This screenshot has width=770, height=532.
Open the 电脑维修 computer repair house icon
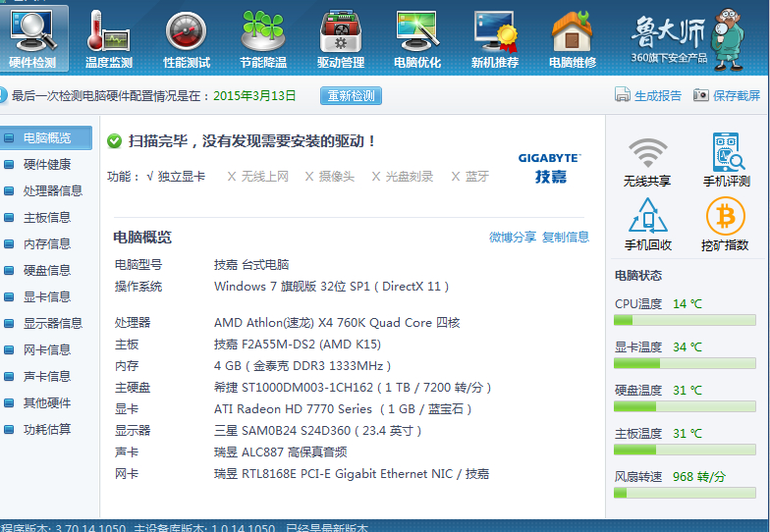coord(573,38)
